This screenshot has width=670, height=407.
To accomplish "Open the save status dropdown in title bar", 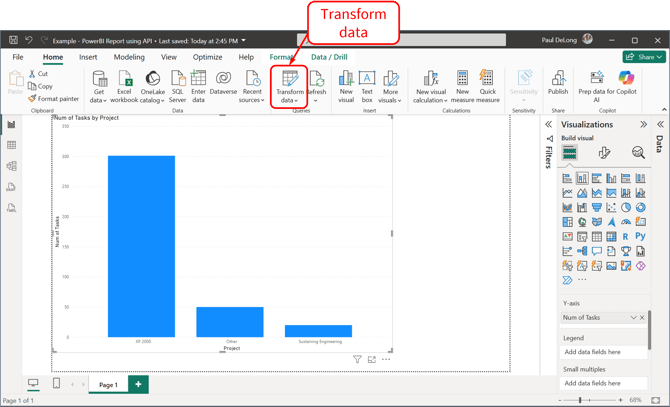I will pyautogui.click(x=244, y=41).
